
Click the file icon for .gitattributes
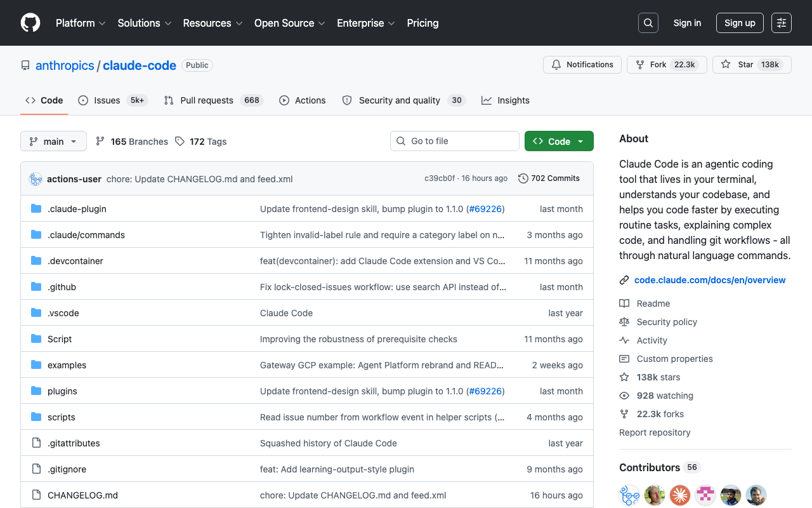coord(36,443)
